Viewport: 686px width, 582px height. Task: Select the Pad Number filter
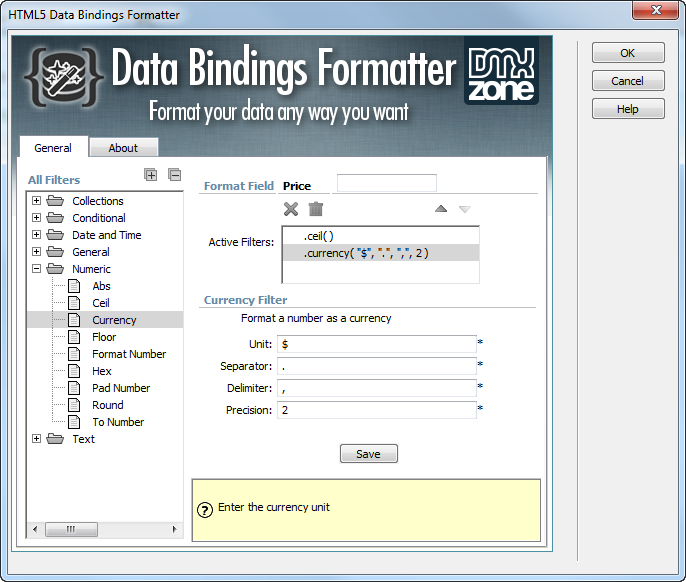click(121, 388)
